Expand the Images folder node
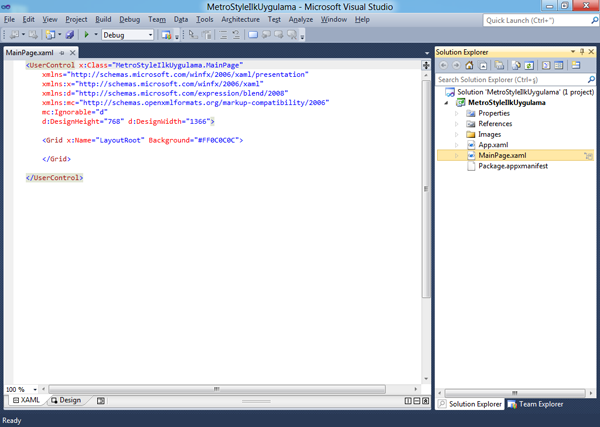 (457, 134)
